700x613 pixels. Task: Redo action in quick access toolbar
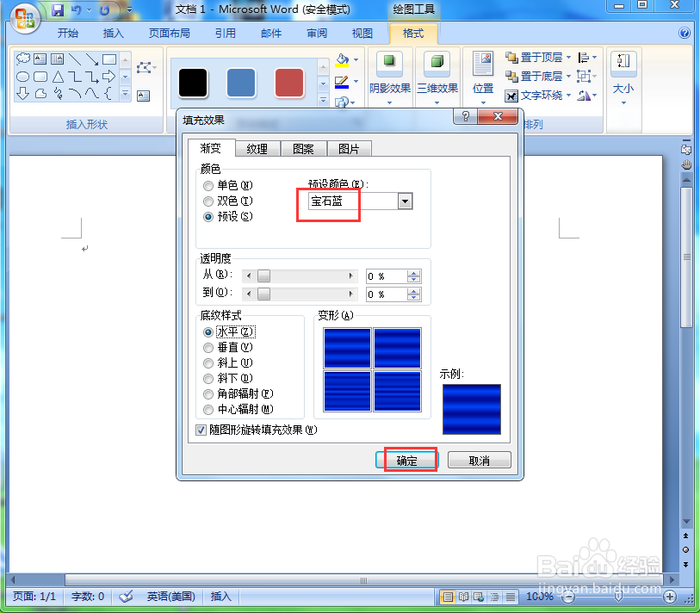click(x=104, y=9)
